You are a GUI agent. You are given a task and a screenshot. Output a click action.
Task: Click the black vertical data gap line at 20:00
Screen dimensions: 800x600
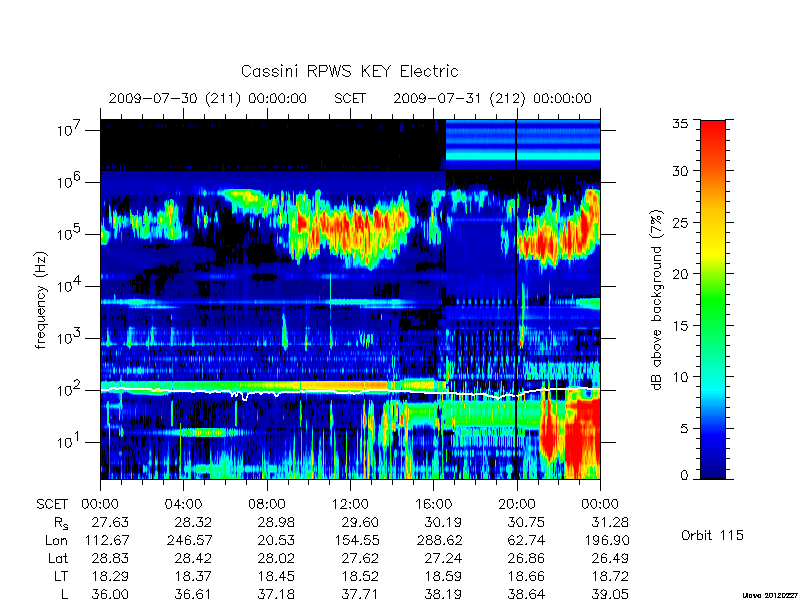point(516,299)
